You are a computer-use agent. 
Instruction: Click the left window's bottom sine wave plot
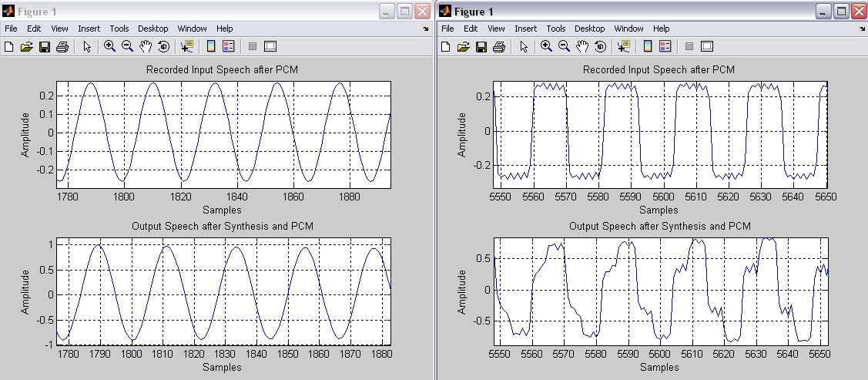pyautogui.click(x=223, y=291)
